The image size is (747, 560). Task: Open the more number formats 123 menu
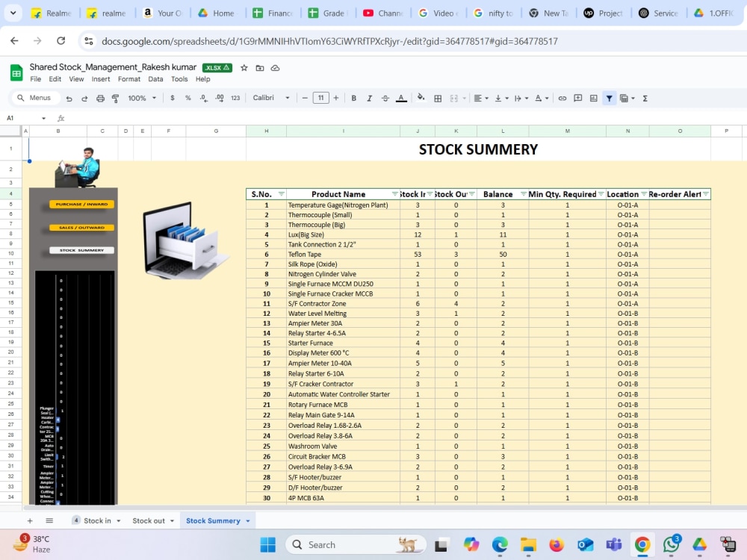[235, 98]
